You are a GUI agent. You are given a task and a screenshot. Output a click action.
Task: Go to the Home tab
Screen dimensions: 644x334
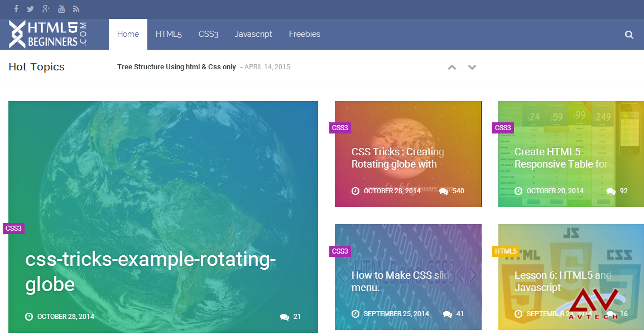(128, 34)
